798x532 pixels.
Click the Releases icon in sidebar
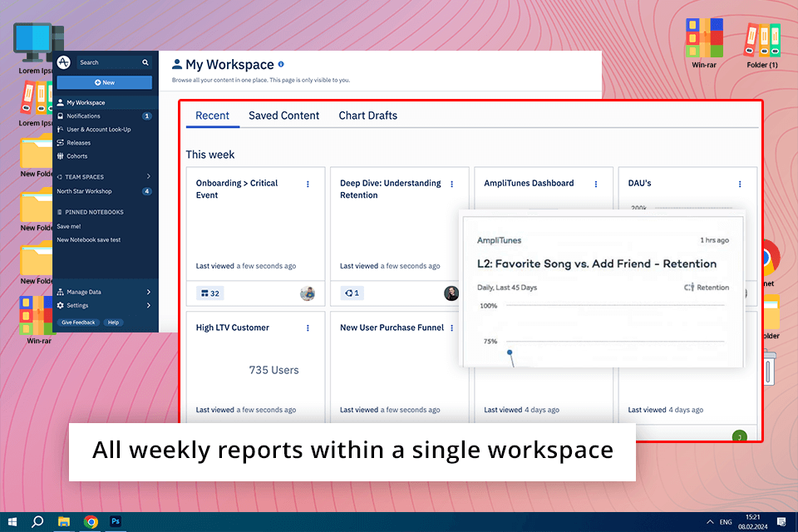tap(60, 143)
